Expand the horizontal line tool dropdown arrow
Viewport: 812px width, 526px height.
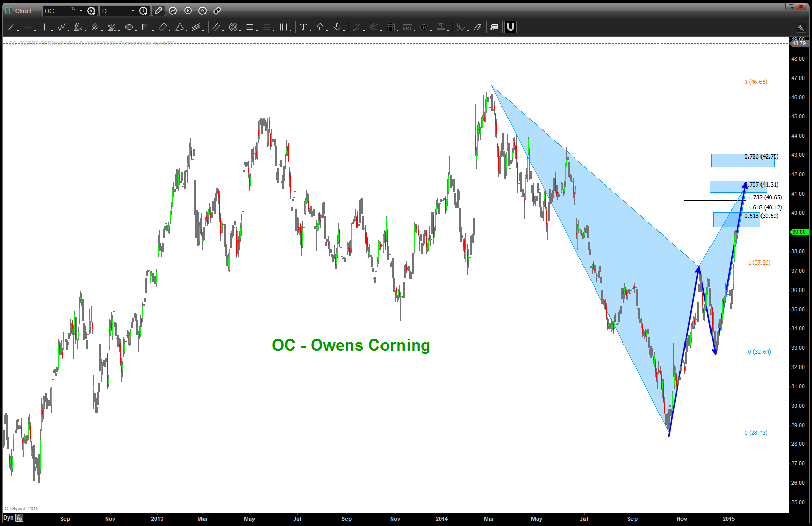tap(35, 30)
